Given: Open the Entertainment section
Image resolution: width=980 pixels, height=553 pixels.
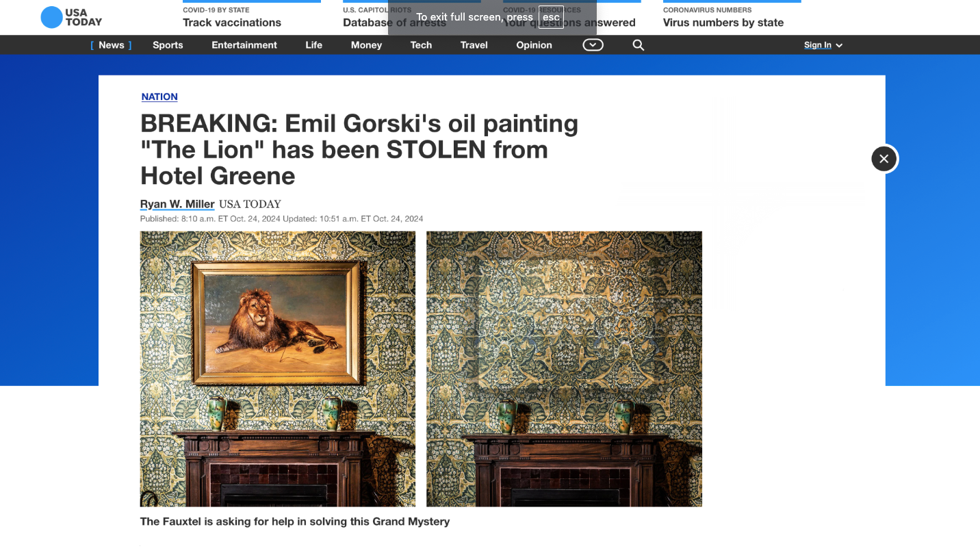Looking at the screenshot, I should point(244,45).
